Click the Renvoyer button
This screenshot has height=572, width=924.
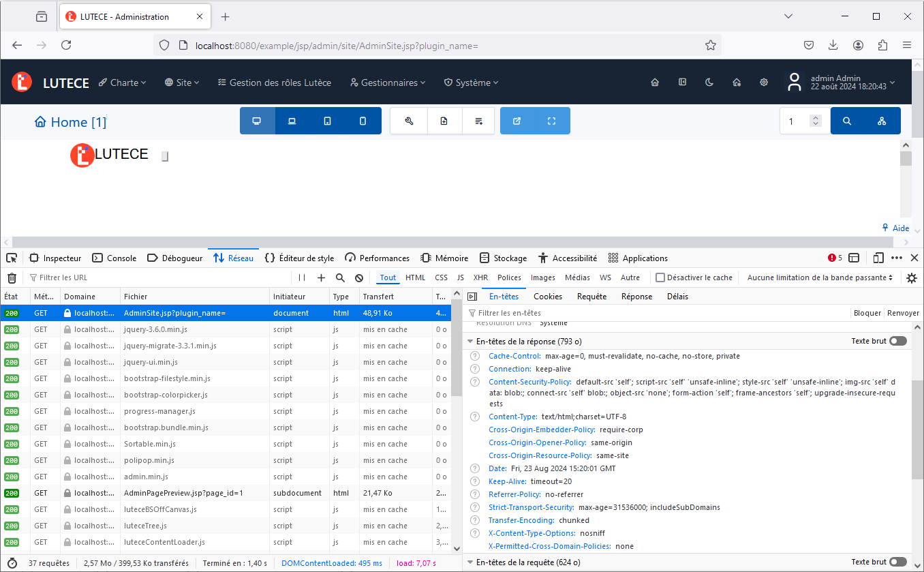903,313
